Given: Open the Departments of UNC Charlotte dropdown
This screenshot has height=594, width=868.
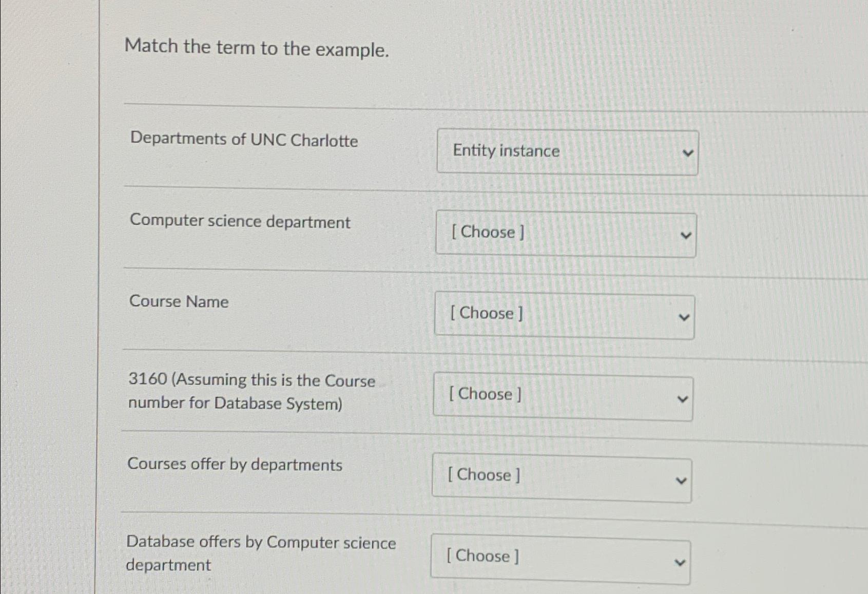Looking at the screenshot, I should (567, 152).
